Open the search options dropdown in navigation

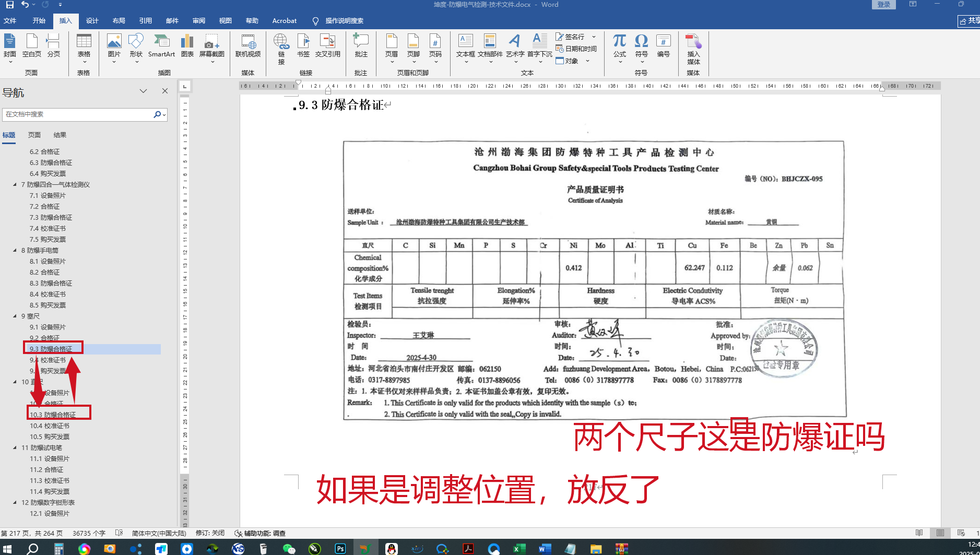(x=164, y=114)
